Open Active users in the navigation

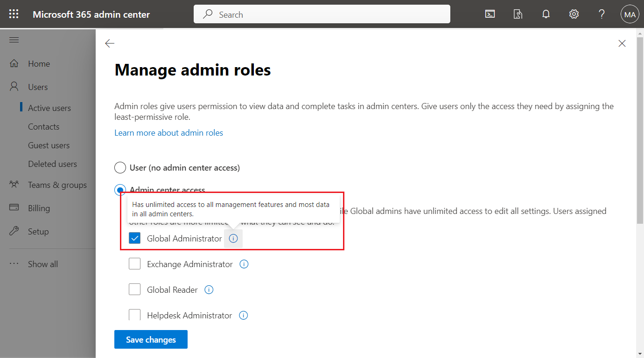(x=49, y=108)
